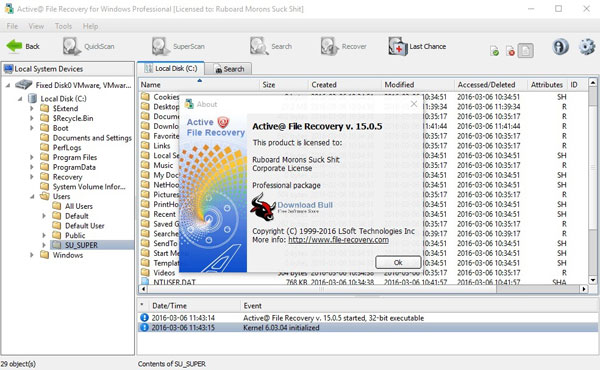
Task: Open the blue info/about icon
Action: pyautogui.click(x=561, y=47)
